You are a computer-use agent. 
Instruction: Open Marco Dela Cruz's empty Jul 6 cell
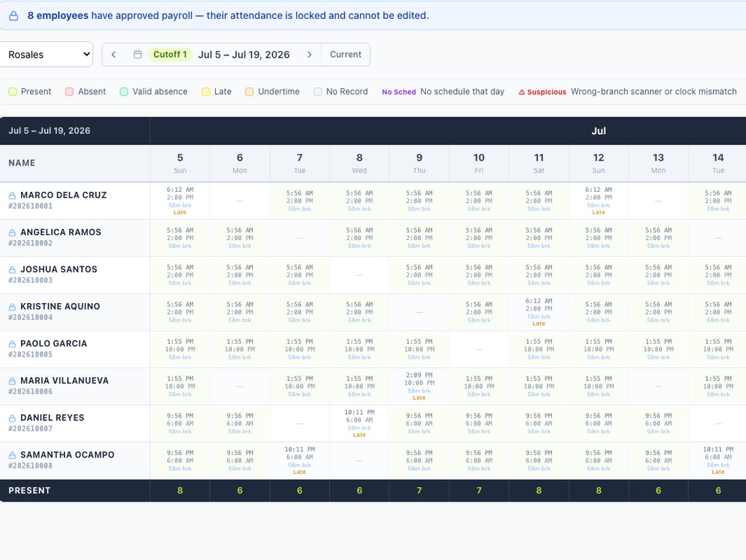(x=240, y=201)
